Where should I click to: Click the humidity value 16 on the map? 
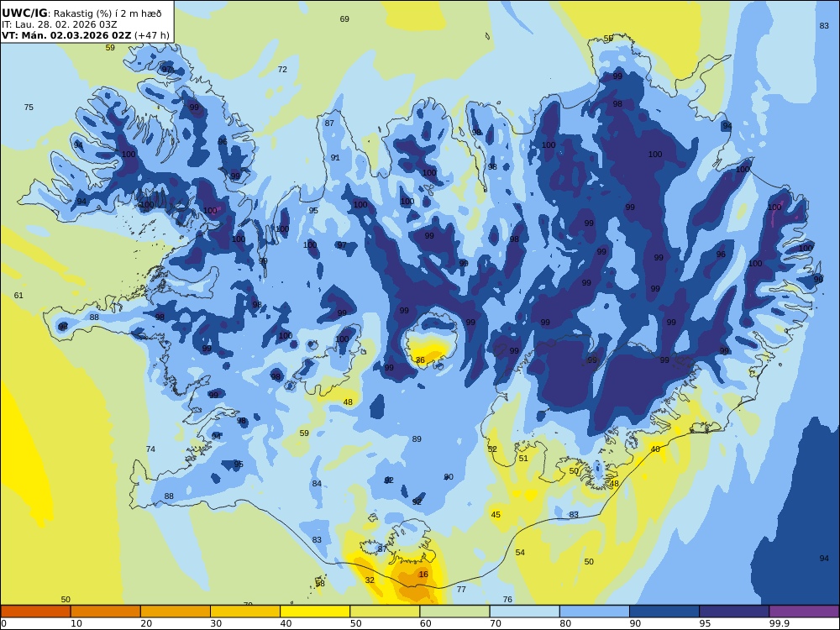423,575
